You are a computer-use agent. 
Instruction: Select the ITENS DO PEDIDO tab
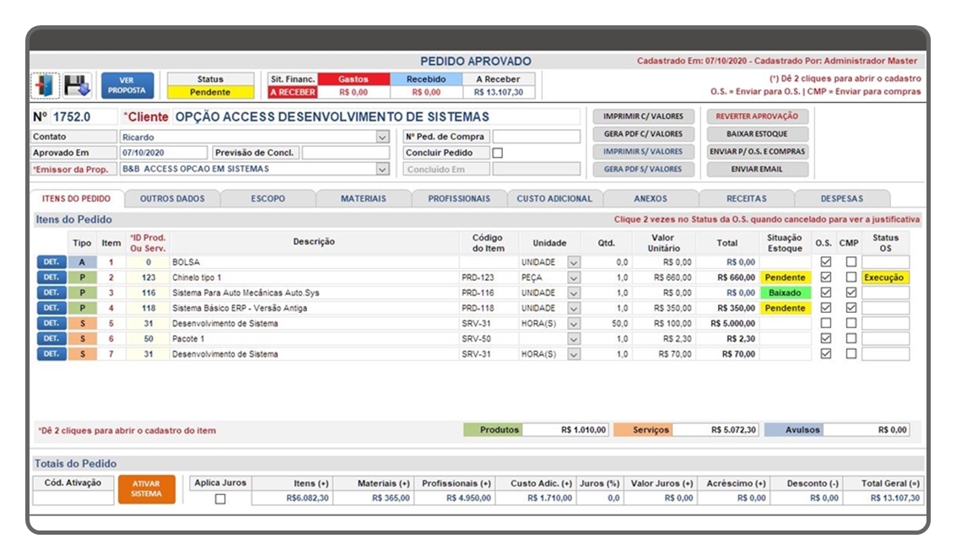point(76,199)
